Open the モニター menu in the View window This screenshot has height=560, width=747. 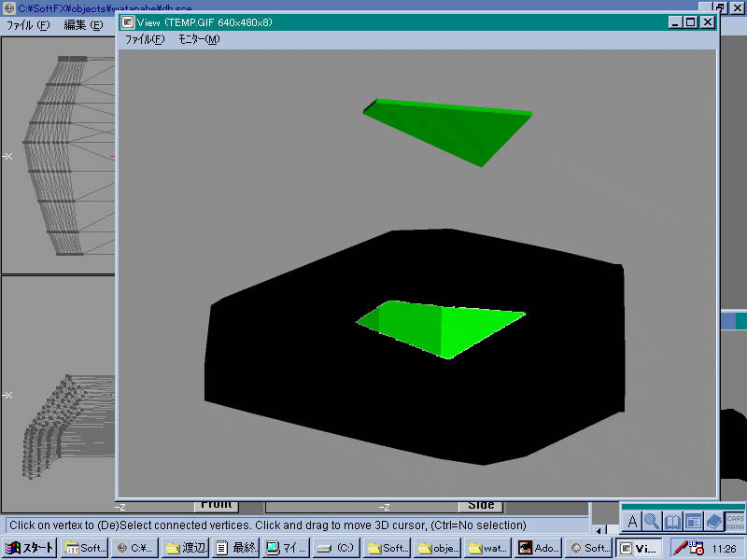[x=199, y=39]
